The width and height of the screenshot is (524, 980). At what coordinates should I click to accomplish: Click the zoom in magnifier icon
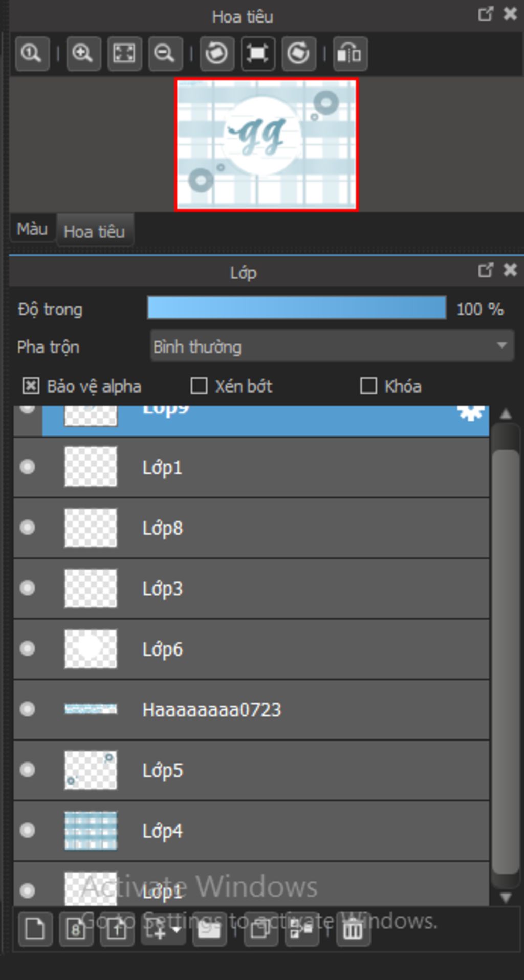pos(82,53)
